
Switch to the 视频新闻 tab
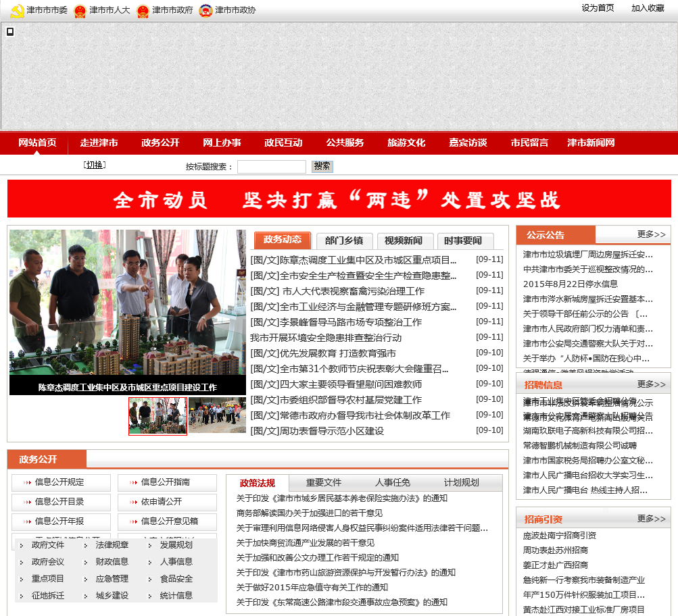click(404, 240)
